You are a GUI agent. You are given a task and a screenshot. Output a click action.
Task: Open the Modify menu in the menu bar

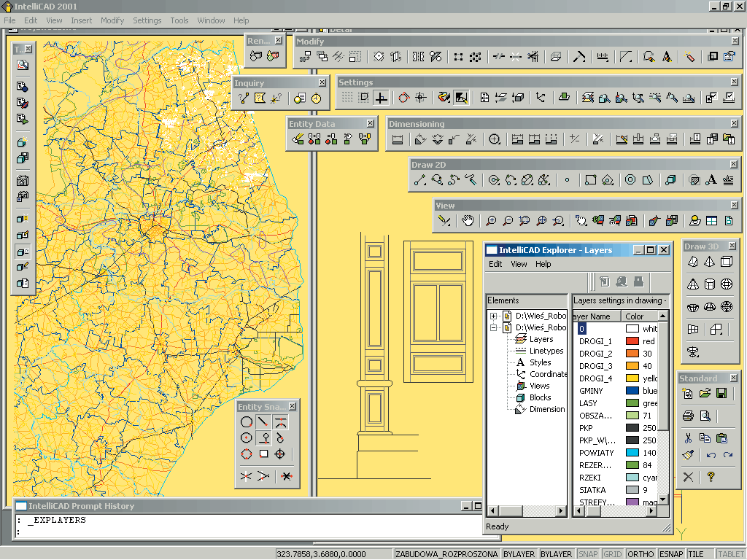tap(112, 20)
